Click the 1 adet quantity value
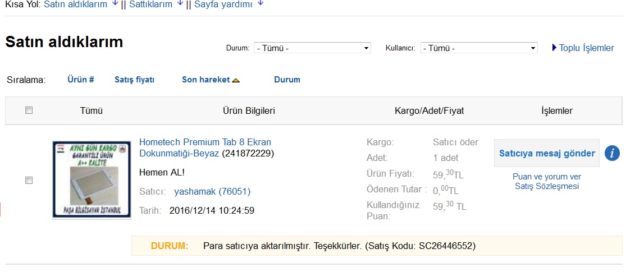Image resolution: width=644 pixels, height=272 pixels. [x=446, y=158]
